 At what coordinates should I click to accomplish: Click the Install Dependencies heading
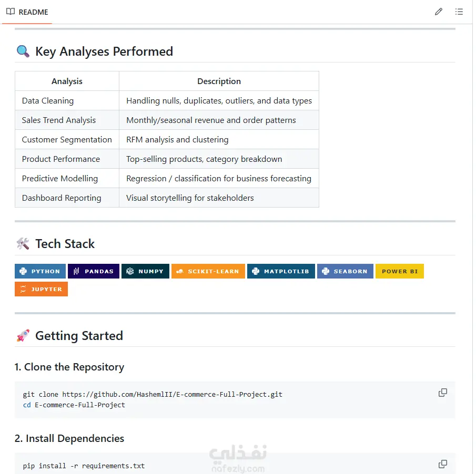click(x=69, y=438)
